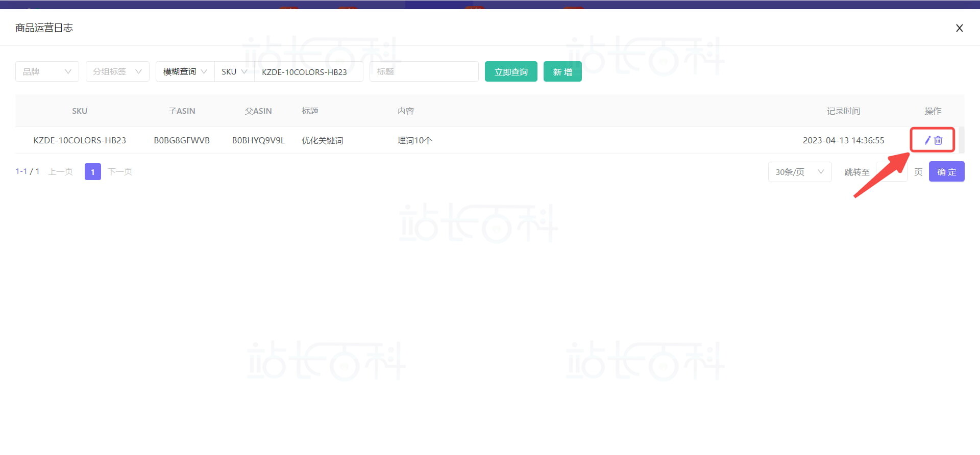Go to 下一页 next page
This screenshot has width=980, height=455.
120,171
